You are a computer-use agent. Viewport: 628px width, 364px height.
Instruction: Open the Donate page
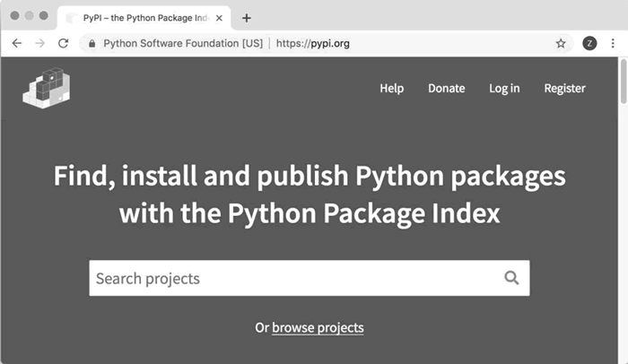click(446, 88)
